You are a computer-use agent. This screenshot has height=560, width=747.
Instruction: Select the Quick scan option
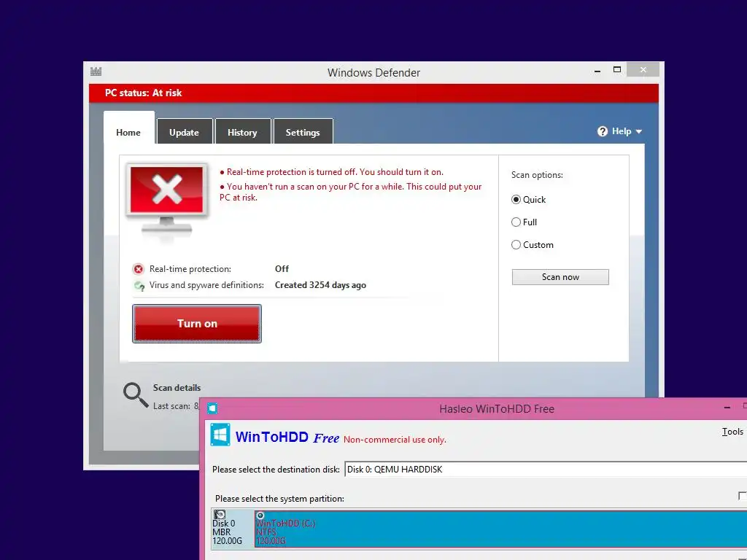516,200
